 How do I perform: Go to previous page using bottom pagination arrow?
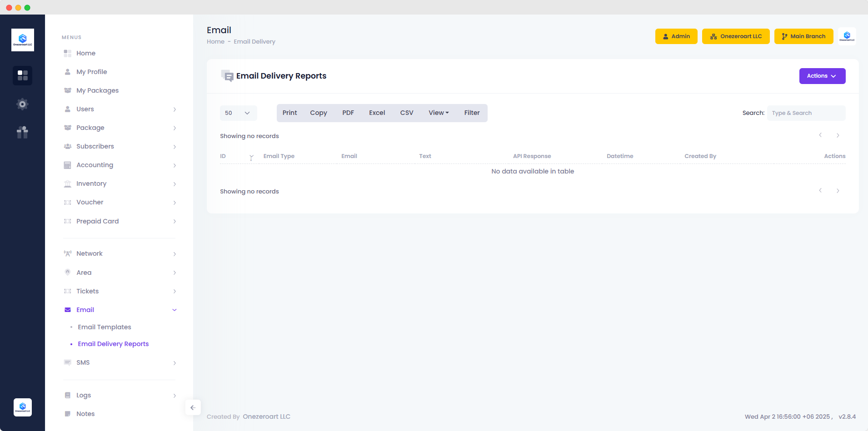pos(820,191)
